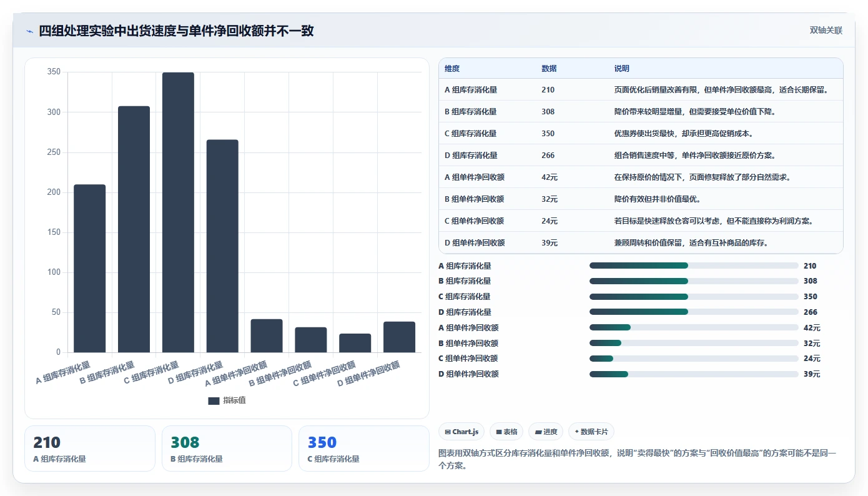Click the Chart.js chip

[x=462, y=432]
